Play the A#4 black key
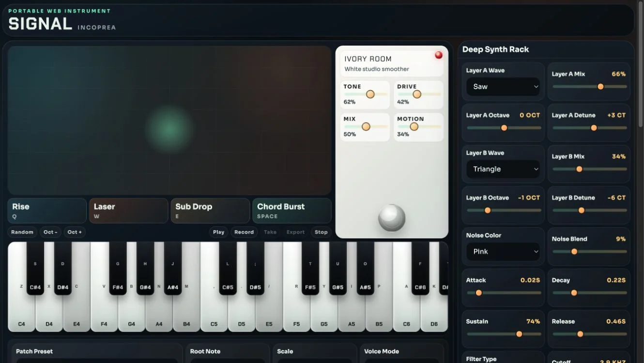The image size is (644, 363). pyautogui.click(x=173, y=268)
